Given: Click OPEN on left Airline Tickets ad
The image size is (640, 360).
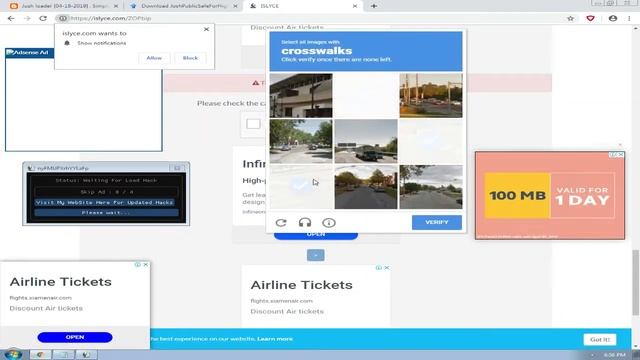Looking at the screenshot, I should (x=75, y=337).
